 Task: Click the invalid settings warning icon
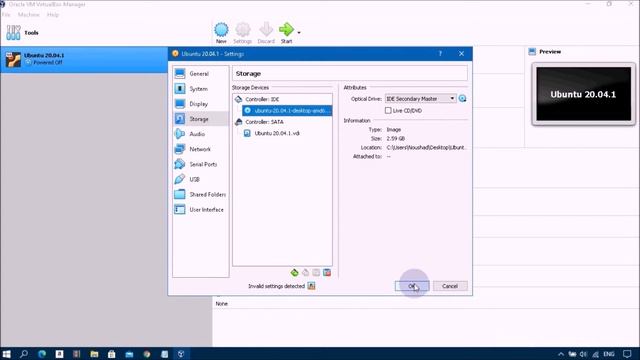click(311, 286)
